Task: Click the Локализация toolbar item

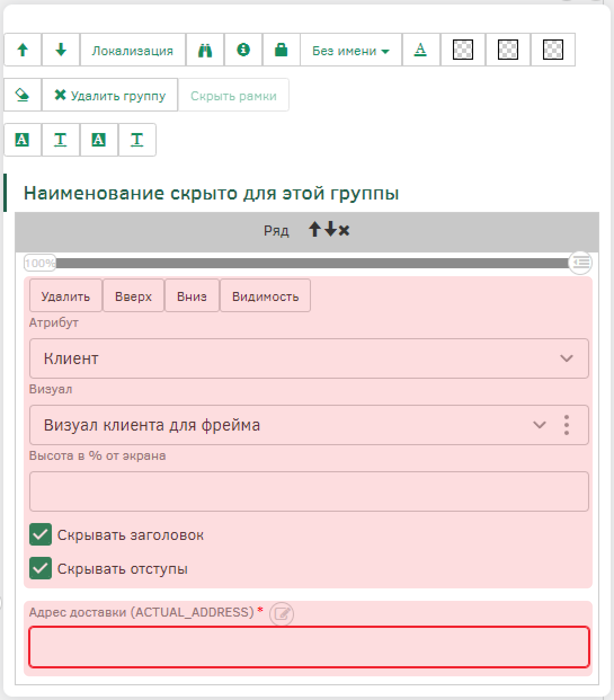Action: 132,50
